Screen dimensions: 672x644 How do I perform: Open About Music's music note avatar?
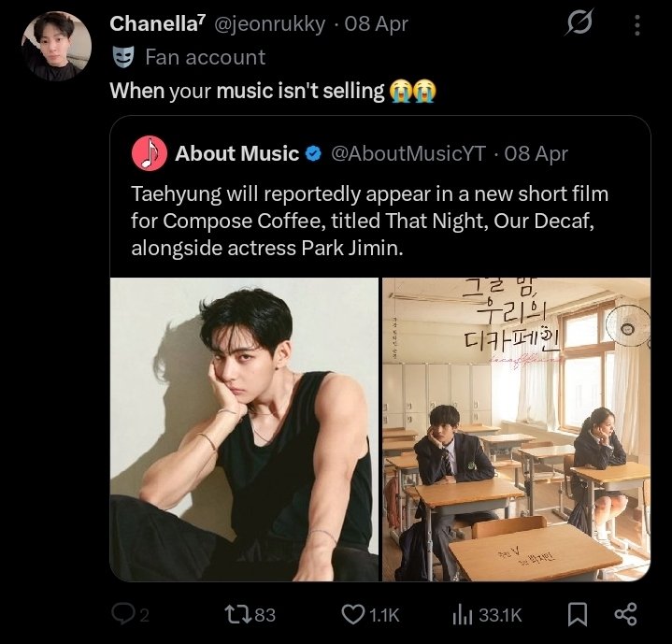point(150,153)
